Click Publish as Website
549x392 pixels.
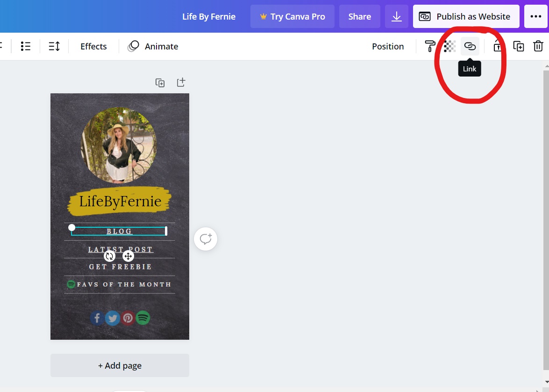click(466, 16)
